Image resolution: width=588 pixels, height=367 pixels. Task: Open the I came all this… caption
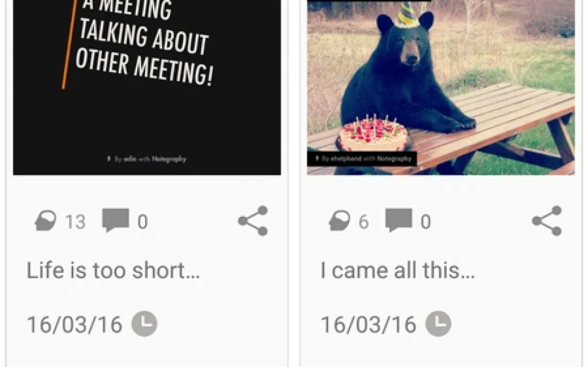point(398,271)
